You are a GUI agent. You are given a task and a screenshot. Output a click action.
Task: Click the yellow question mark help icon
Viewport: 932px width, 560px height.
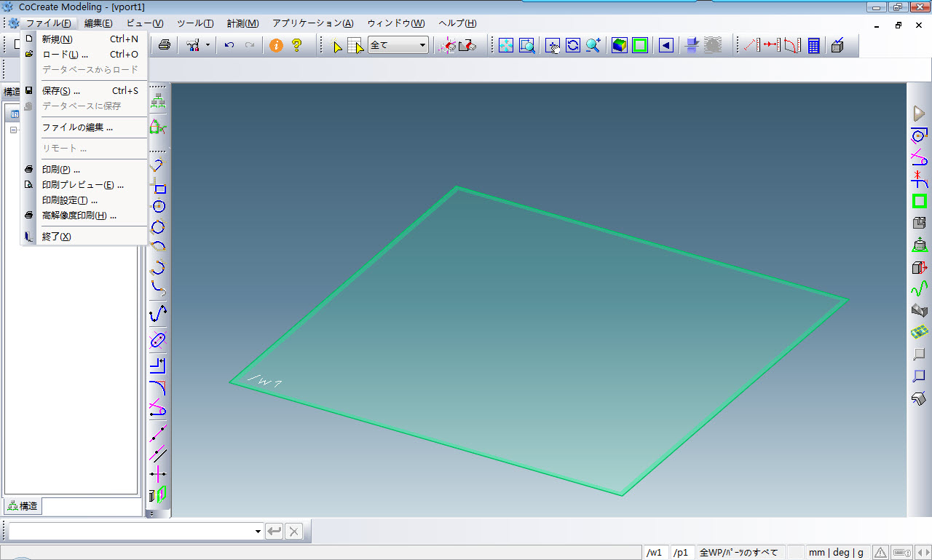[296, 45]
